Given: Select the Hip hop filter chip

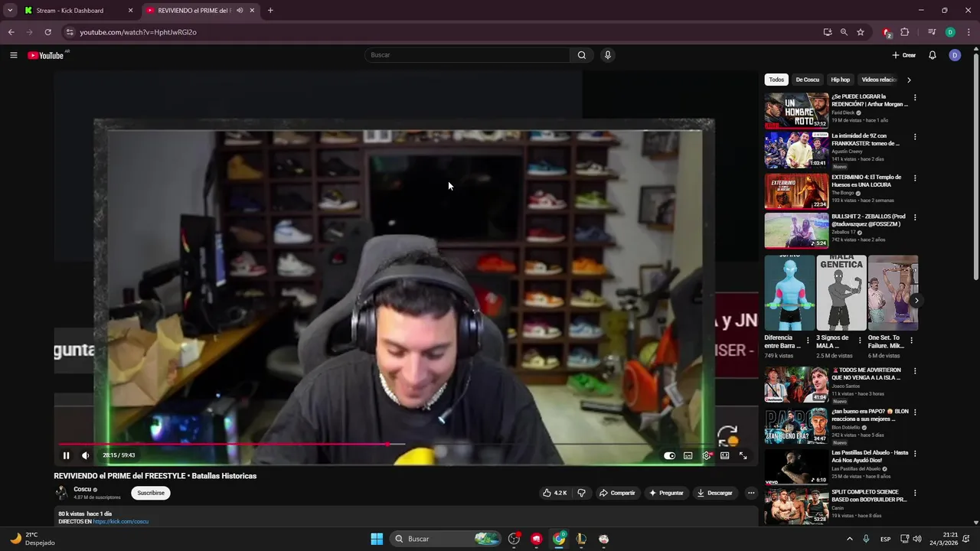Looking at the screenshot, I should [x=841, y=80].
